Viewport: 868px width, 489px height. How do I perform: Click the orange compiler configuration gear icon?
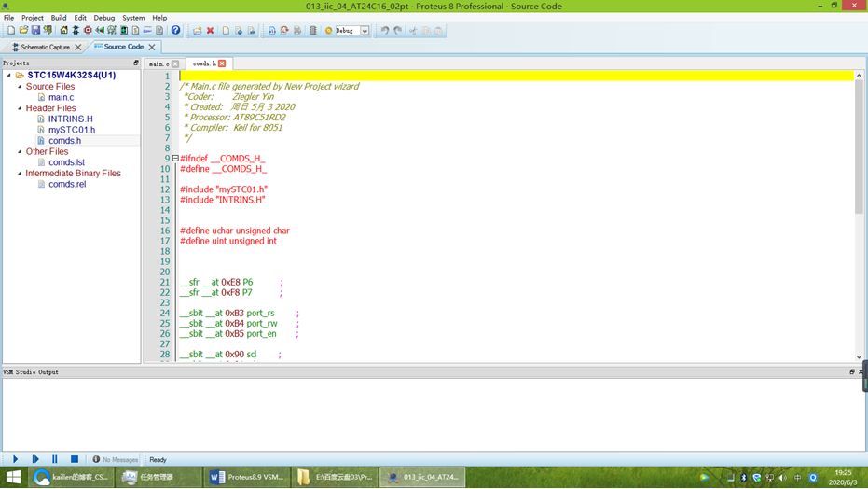click(x=328, y=31)
